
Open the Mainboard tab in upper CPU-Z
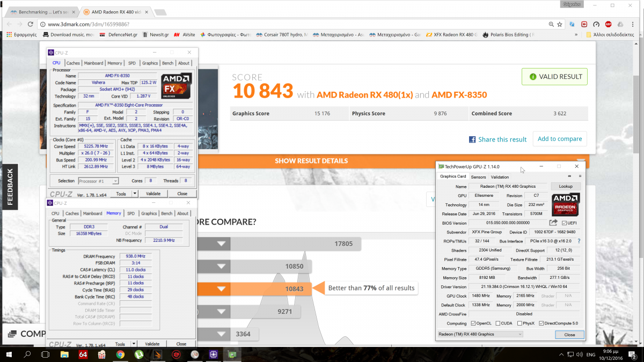click(x=93, y=63)
